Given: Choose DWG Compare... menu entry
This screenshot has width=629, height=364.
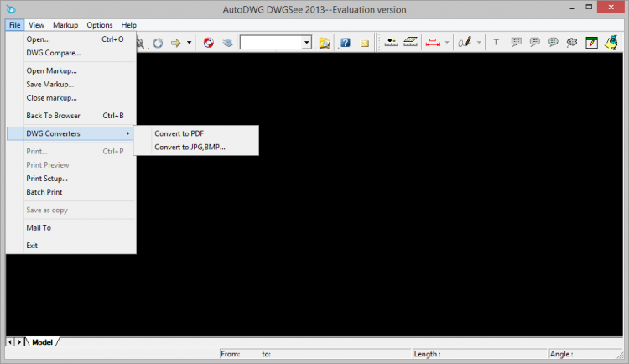Looking at the screenshot, I should (71, 53).
